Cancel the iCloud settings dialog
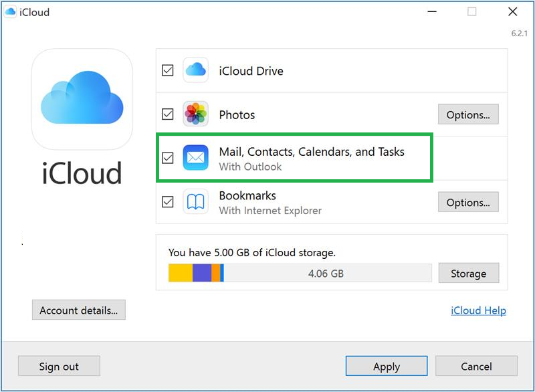Viewport: 535px width, 392px height. [x=476, y=366]
